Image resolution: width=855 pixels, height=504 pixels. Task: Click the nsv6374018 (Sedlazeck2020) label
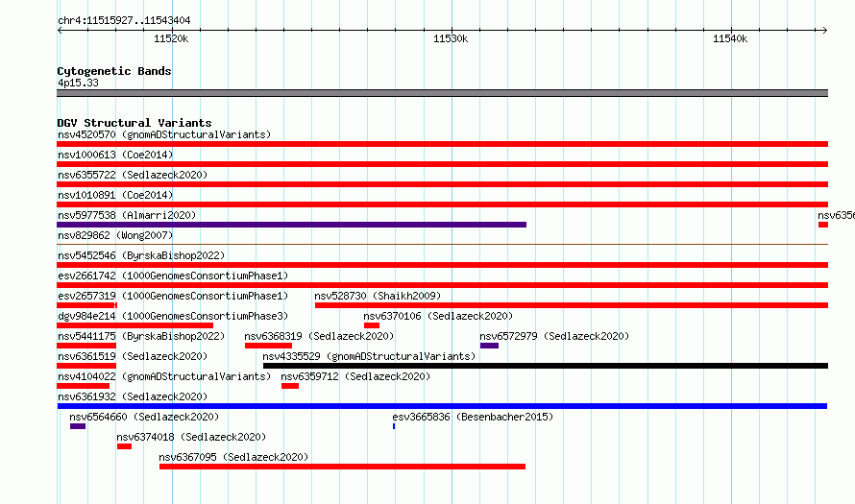click(191, 437)
